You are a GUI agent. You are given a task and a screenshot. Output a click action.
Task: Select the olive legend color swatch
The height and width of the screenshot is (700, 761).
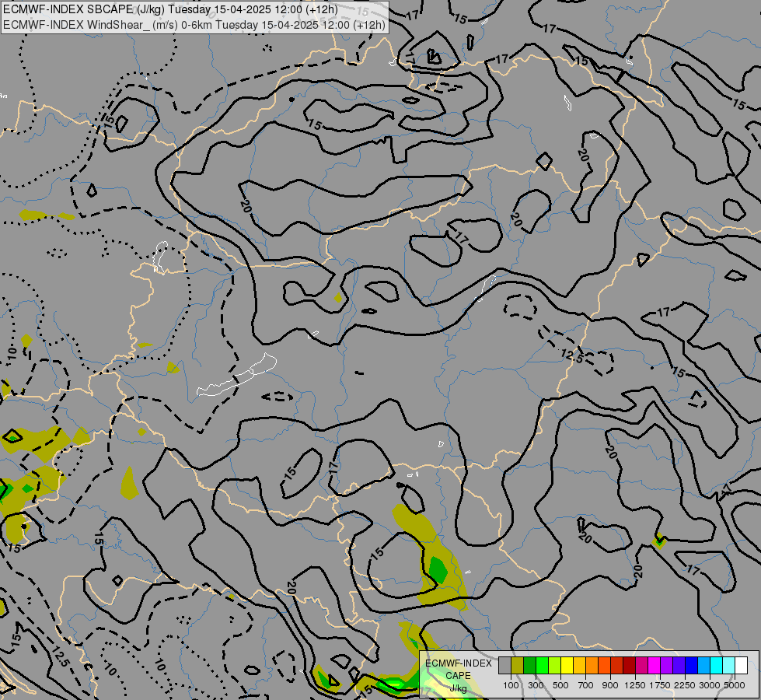(x=518, y=665)
